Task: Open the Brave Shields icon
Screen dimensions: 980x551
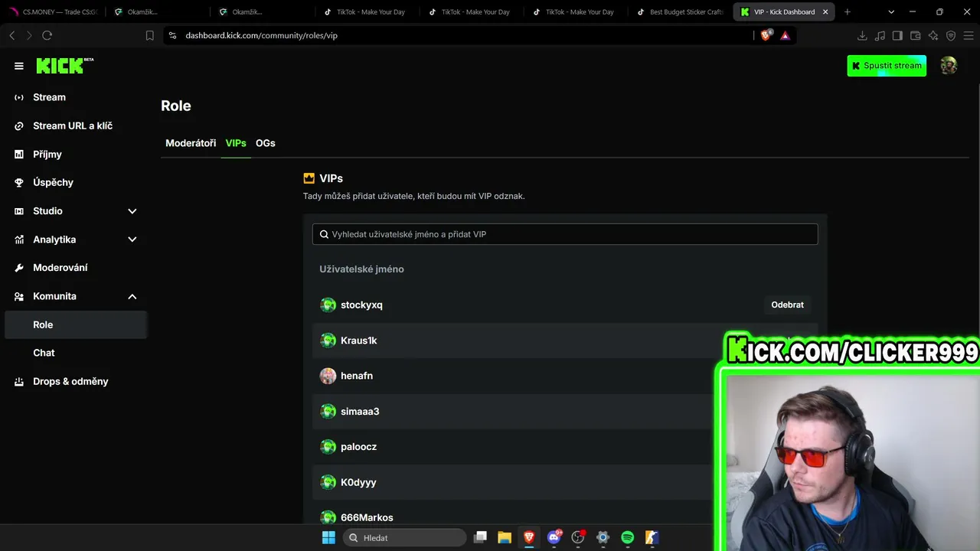Action: pyautogui.click(x=766, y=35)
